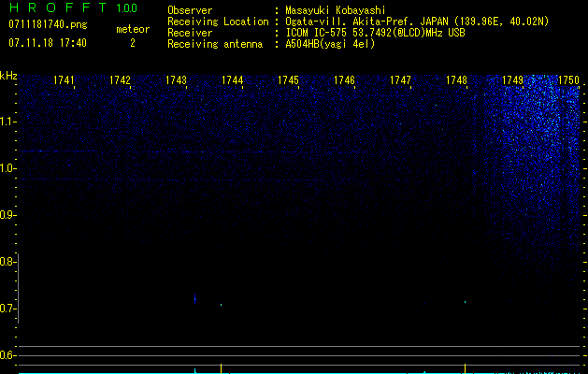Click the 1749 time axis label
Image resolution: width=588 pixels, height=374 pixels.
[x=512, y=80]
